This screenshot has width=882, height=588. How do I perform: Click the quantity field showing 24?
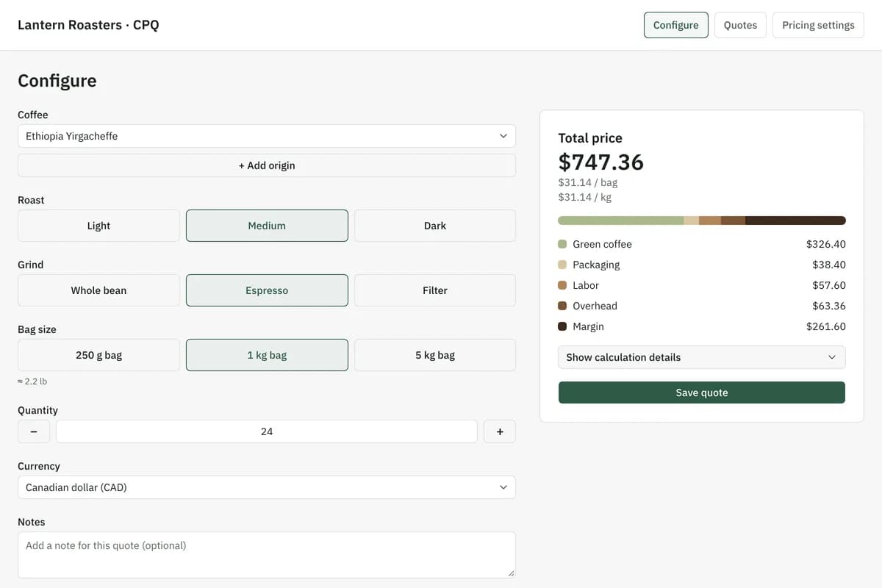(x=267, y=431)
